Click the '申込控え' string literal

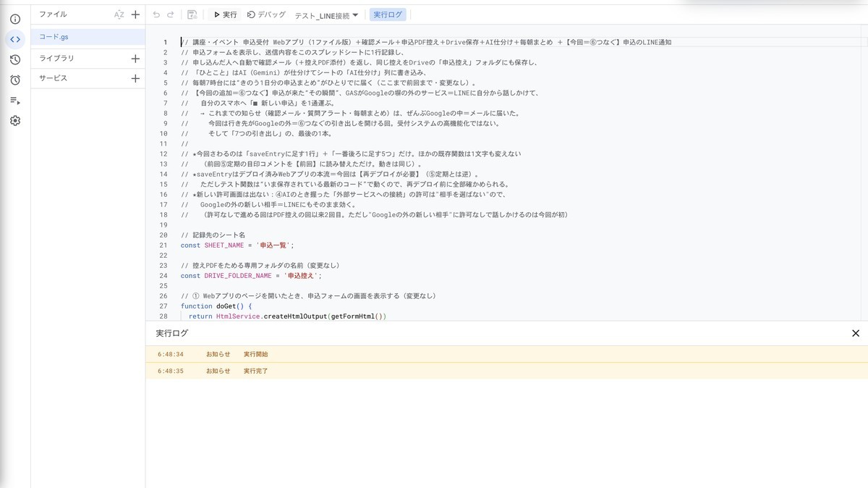(301, 275)
